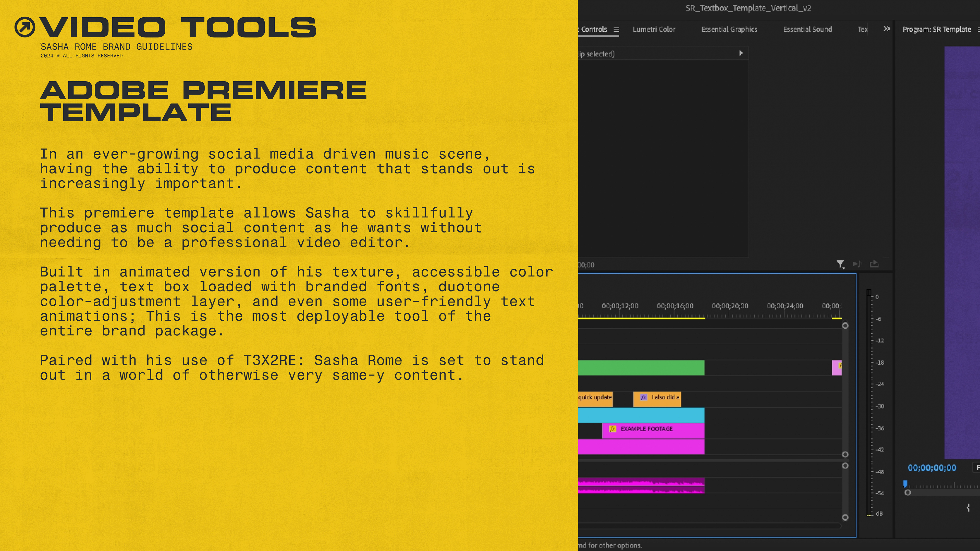Click timeline ruler at 00;00;24;00
This screenshot has height=551, width=980.
pos(785,306)
